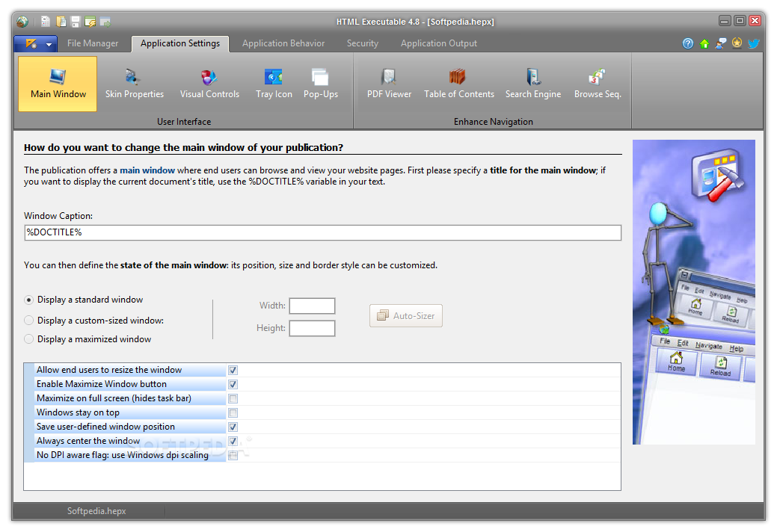Open help with the question mark icon
Image resolution: width=777 pixels, height=532 pixels.
click(688, 43)
